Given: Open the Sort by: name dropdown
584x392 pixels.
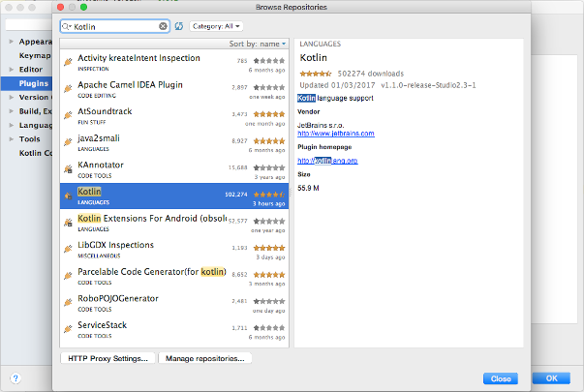Looking at the screenshot, I should 258,44.
